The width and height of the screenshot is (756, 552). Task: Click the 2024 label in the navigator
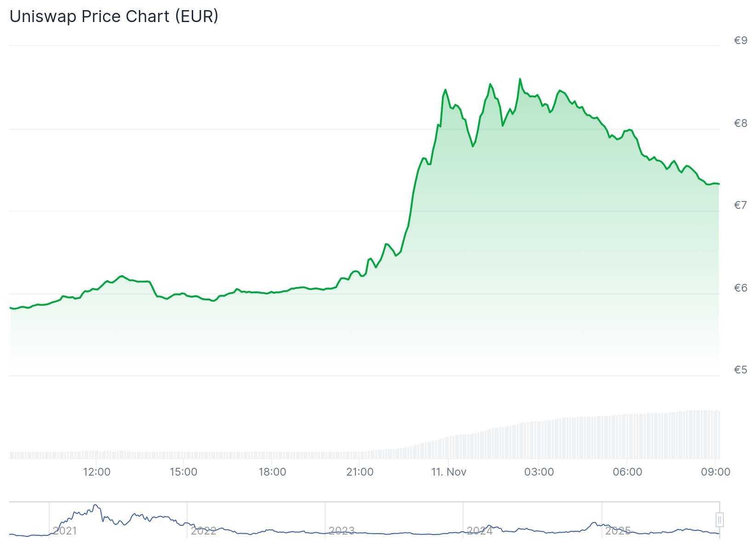click(x=480, y=531)
